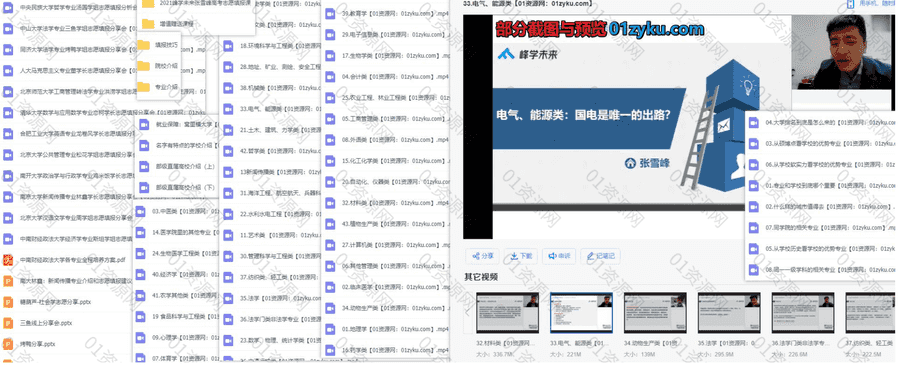This screenshot has height=368, width=900.
Task: Click the video icon for 07.同学院的相关专业
Action: (754, 227)
